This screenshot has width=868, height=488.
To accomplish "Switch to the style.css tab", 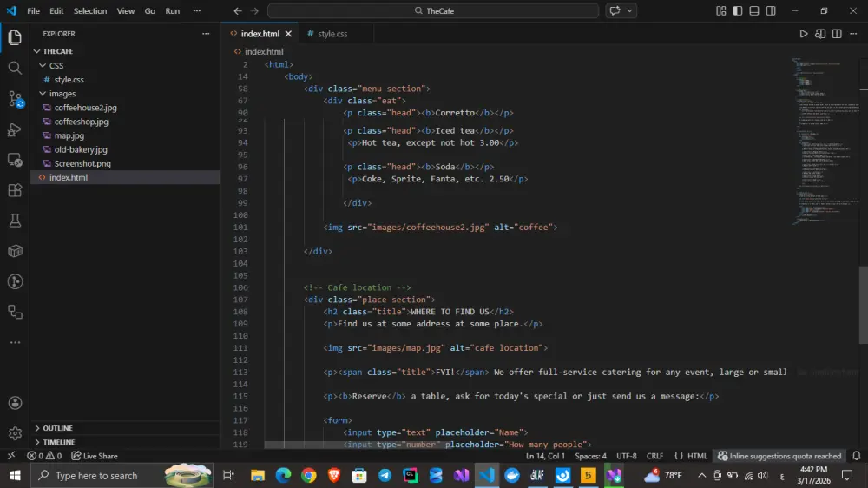I will tap(332, 34).
